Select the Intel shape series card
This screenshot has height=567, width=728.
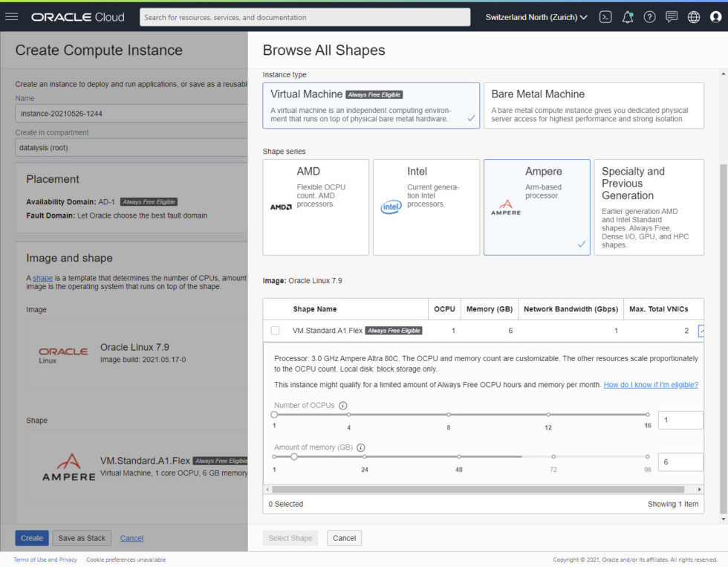(x=426, y=207)
